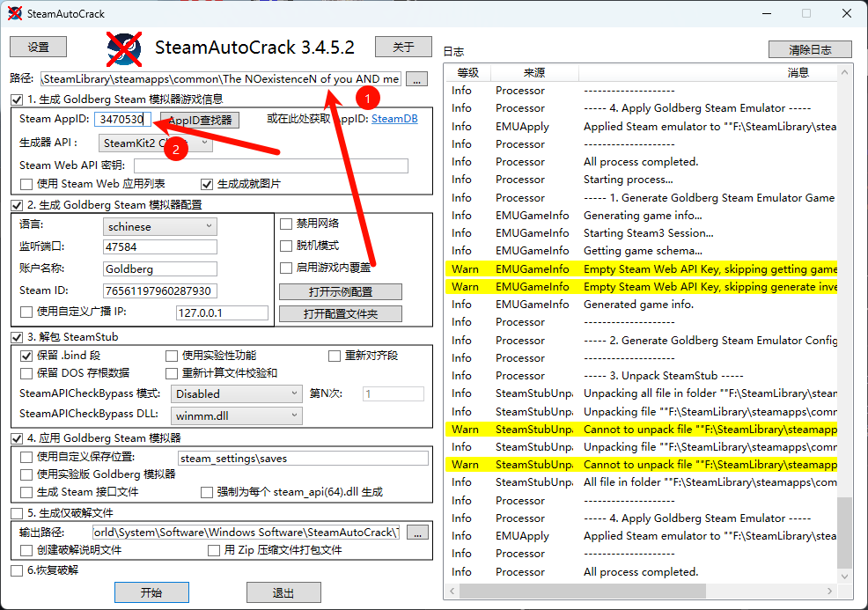868x610 pixels.
Task: Click the output path browse "..." button
Action: [417, 533]
